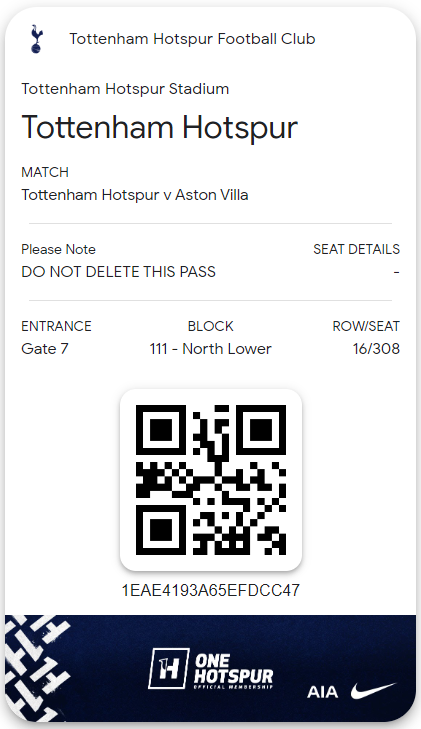Click the Tottenham Hotspur cockerel crest icon
The width and height of the screenshot is (421, 729).
click(x=36, y=39)
